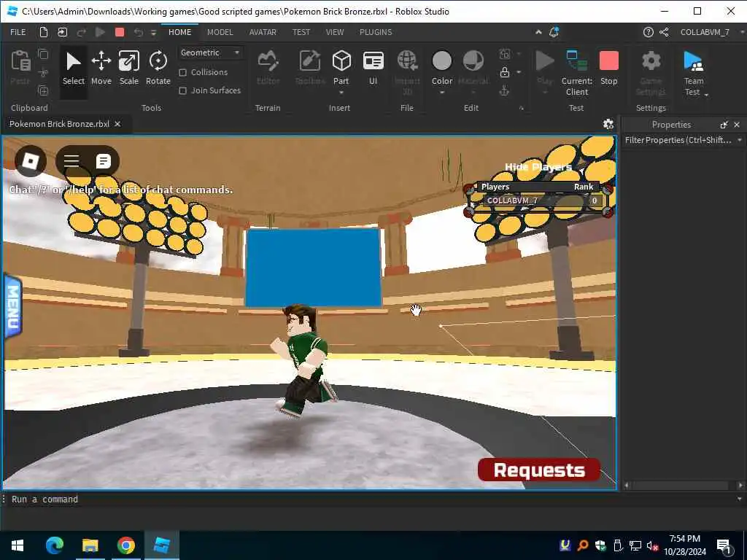Expand quick access toolbar customize arrow
This screenshot has height=560, width=747.
coord(153,32)
